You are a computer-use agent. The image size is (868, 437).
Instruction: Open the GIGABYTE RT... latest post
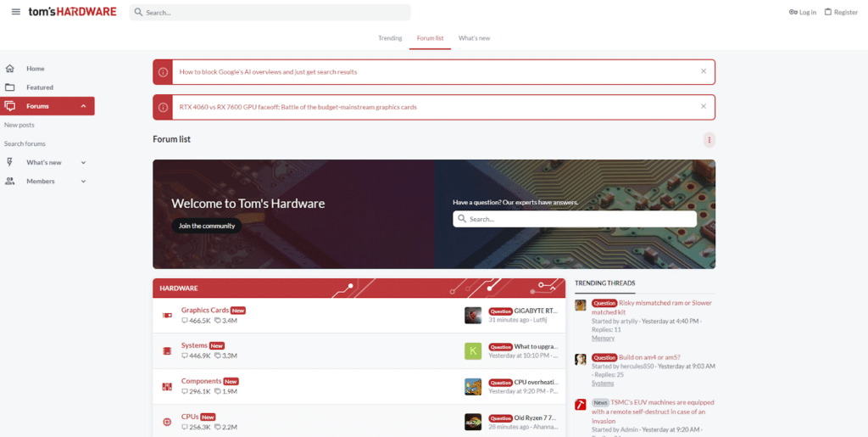[536, 311]
